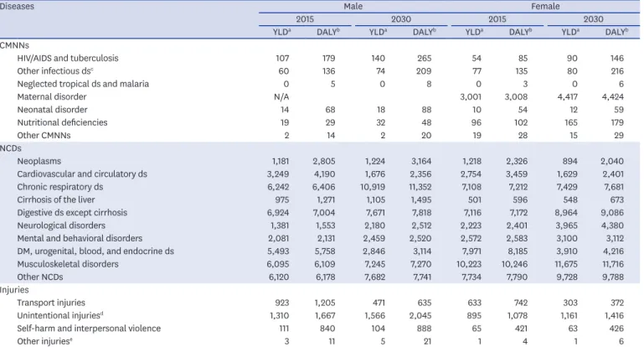Click the value 5,493 in DM urogenital row
The height and width of the screenshot is (347, 644).
click(x=279, y=251)
